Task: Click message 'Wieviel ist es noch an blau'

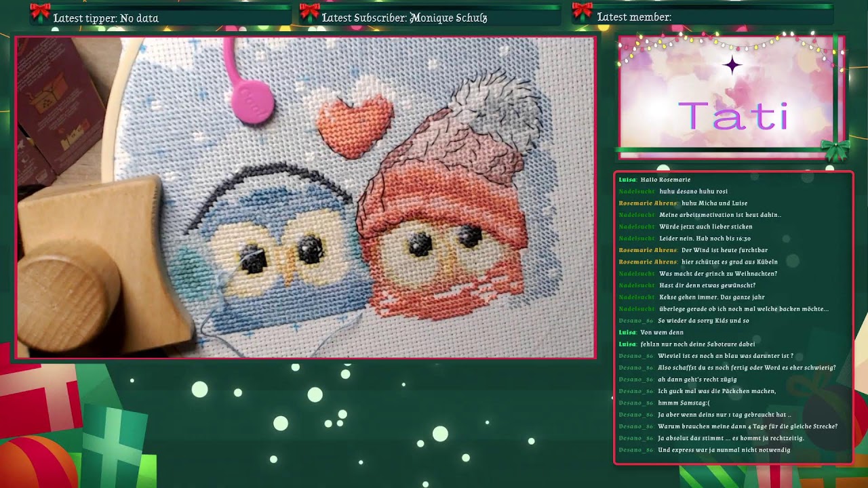Action: (726, 356)
